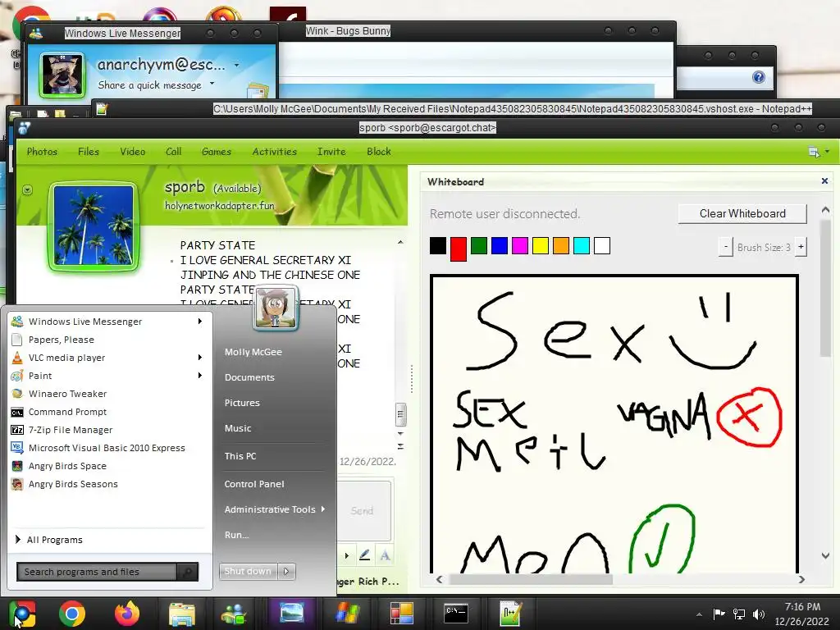Open the Activities menu in chat

(274, 152)
